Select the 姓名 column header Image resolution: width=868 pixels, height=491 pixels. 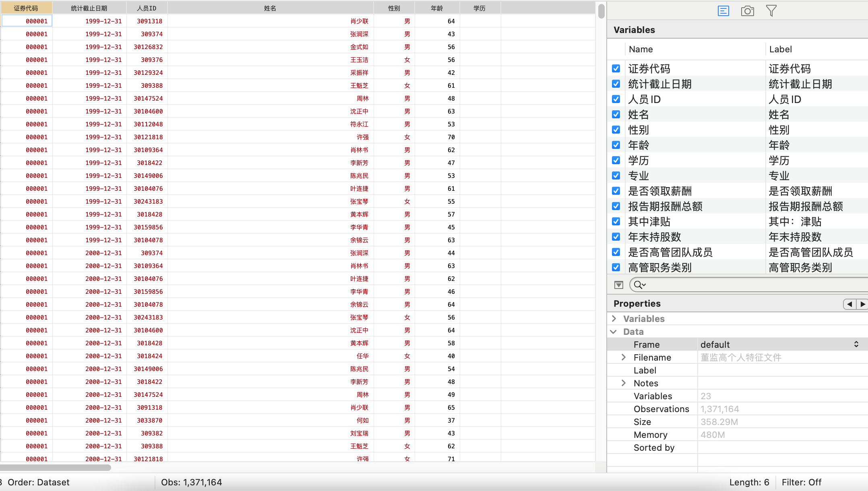[270, 8]
